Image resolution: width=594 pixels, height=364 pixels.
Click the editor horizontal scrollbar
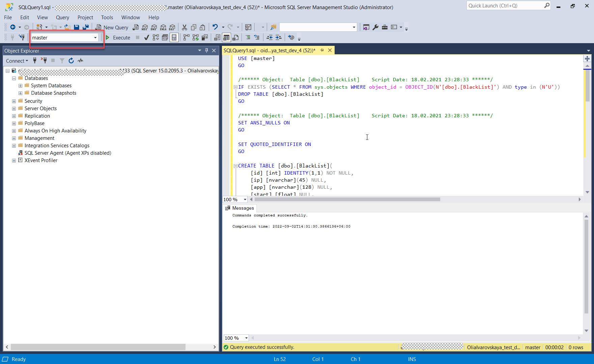click(347, 200)
